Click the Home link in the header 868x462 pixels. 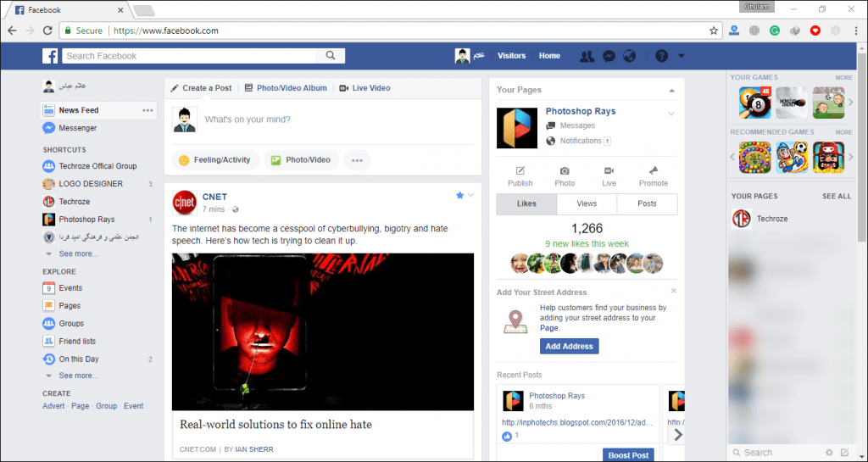tap(549, 56)
